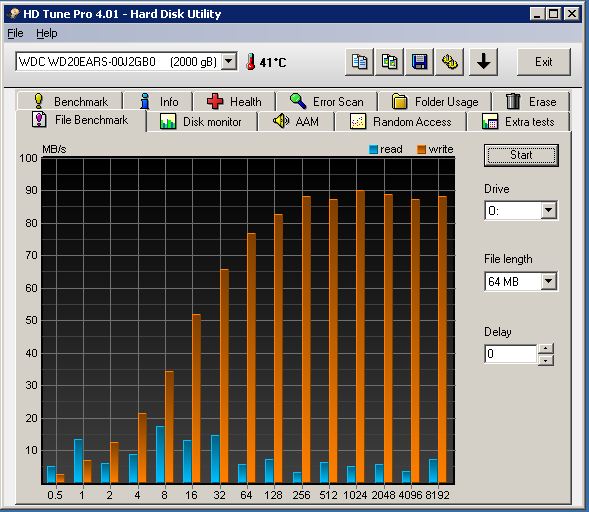Switch to the Erase tab
This screenshot has width=589, height=512.
532,101
